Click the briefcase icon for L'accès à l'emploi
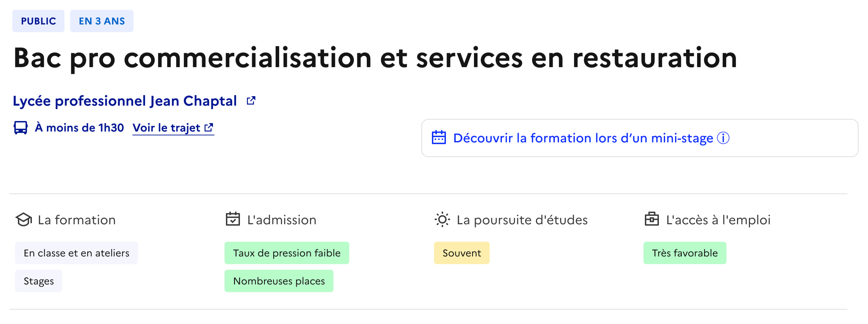This screenshot has height=324, width=868. click(652, 220)
